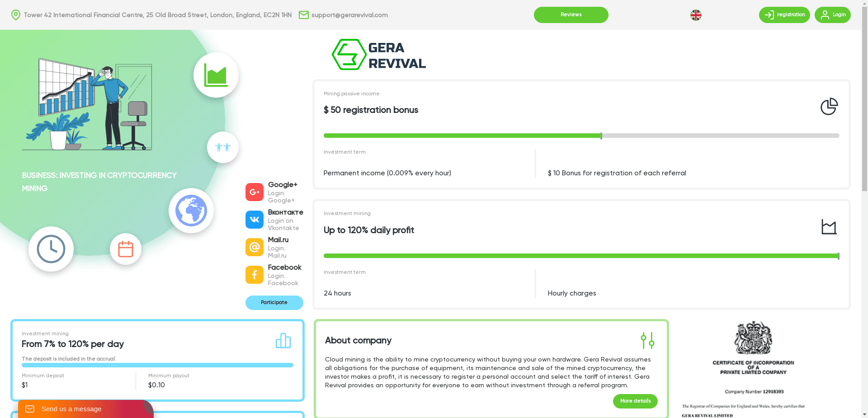868x418 pixels.
Task: Open the English language flag selector
Action: (695, 15)
